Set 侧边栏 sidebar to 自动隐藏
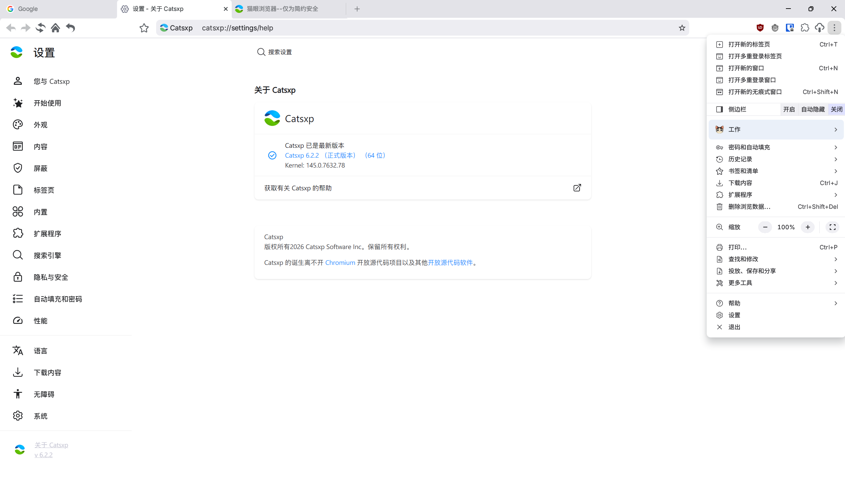 (x=813, y=109)
